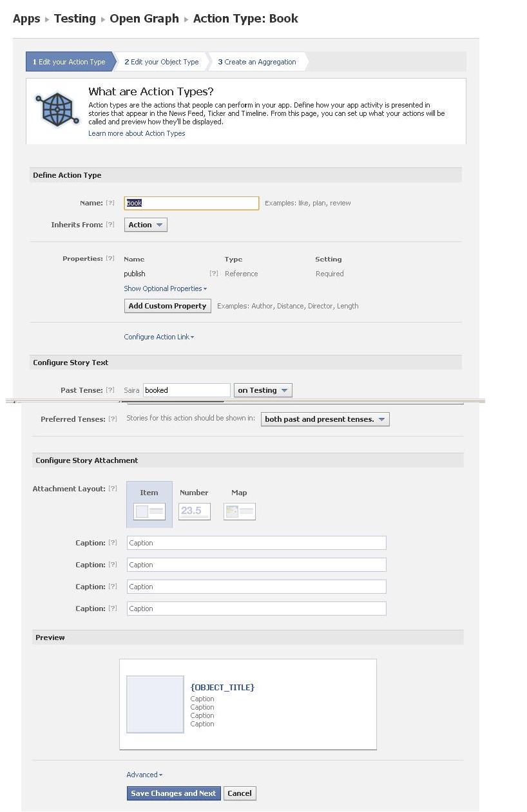Go to Edit your Object Type step

click(x=162, y=62)
